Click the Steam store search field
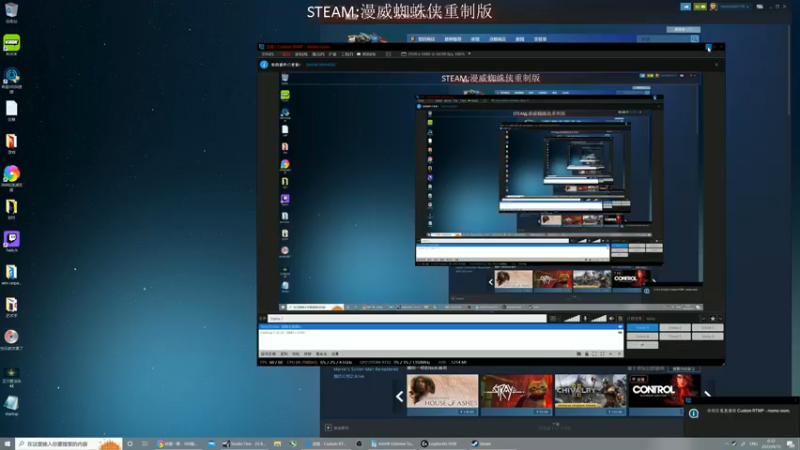800x450 pixels. (663, 39)
